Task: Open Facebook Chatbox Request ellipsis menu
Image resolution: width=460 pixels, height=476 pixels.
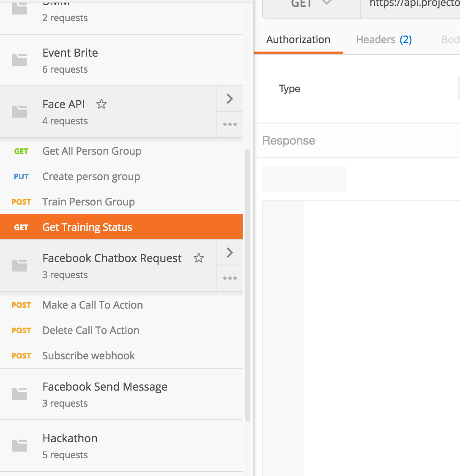Action: pyautogui.click(x=230, y=278)
